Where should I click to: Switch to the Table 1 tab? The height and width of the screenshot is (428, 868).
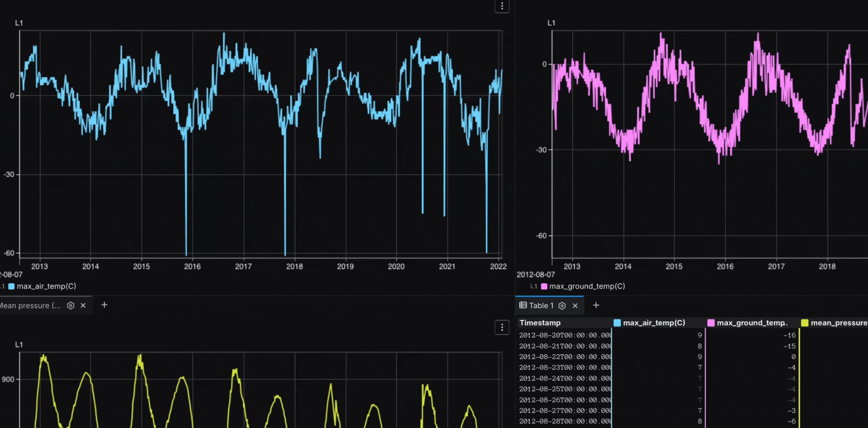(x=541, y=306)
